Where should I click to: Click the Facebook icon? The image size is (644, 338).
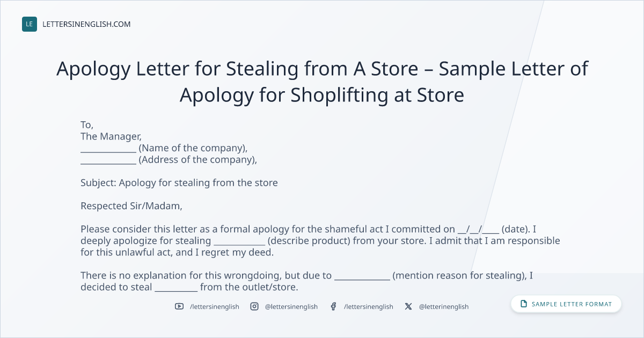coord(333,306)
